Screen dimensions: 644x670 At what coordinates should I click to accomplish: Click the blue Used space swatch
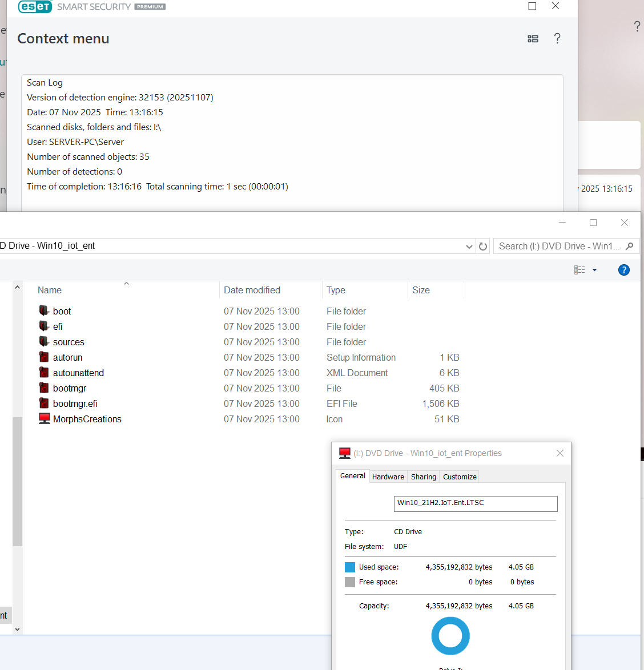(350, 567)
